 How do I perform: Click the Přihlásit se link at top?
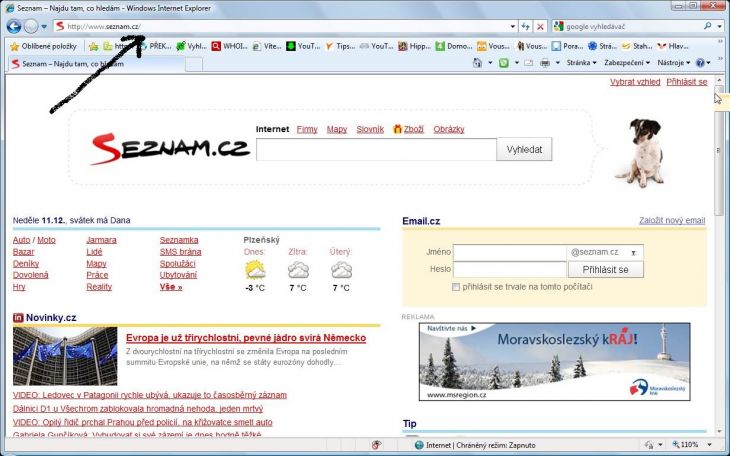[687, 82]
